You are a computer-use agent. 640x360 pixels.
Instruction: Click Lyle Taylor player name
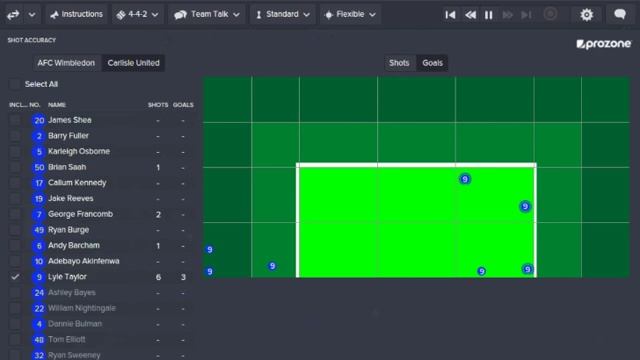tap(67, 277)
